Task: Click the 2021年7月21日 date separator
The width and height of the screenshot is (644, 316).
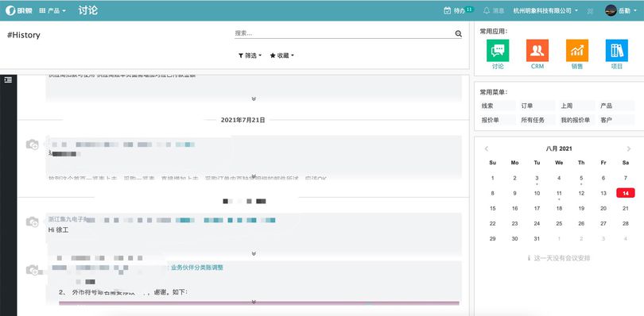Action: click(x=242, y=120)
